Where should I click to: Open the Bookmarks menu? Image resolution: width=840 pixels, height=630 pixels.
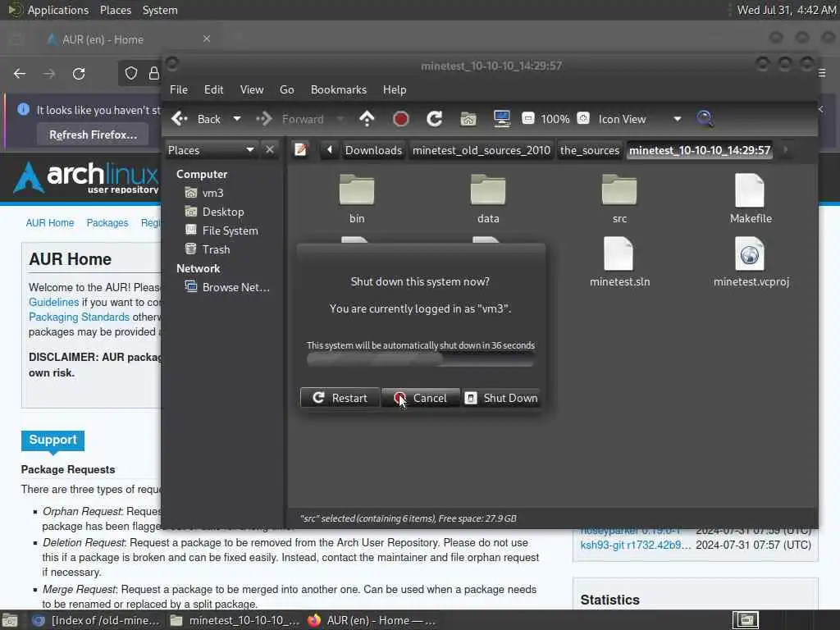click(339, 89)
